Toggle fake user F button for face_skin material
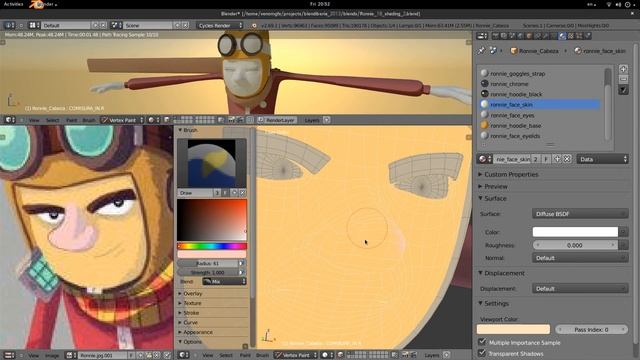Image resolution: width=640 pixels, height=360 pixels. point(546,159)
